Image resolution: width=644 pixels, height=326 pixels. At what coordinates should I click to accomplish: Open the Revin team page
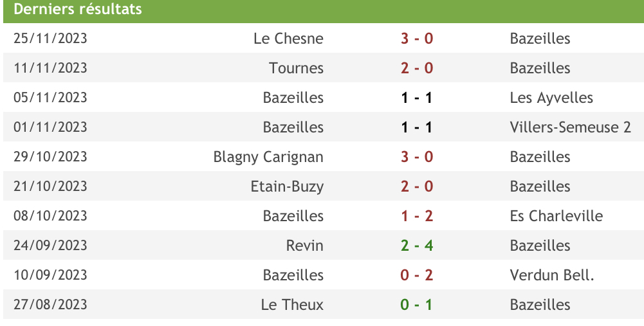click(x=305, y=246)
